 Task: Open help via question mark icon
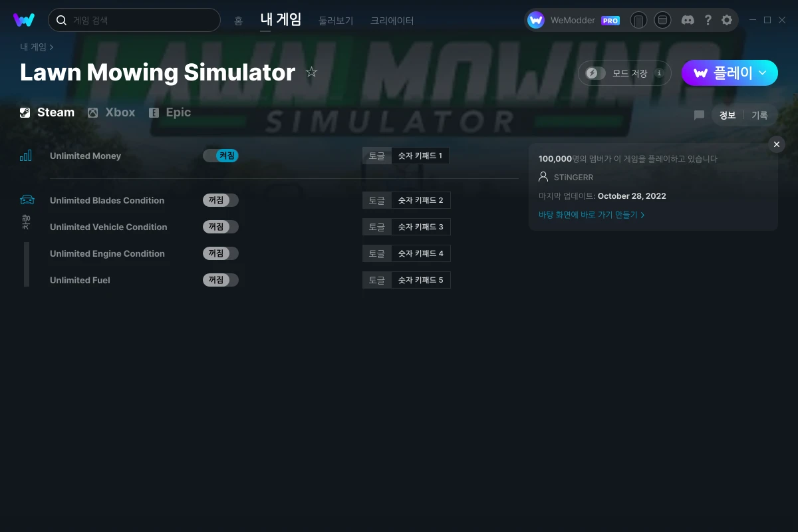click(708, 20)
